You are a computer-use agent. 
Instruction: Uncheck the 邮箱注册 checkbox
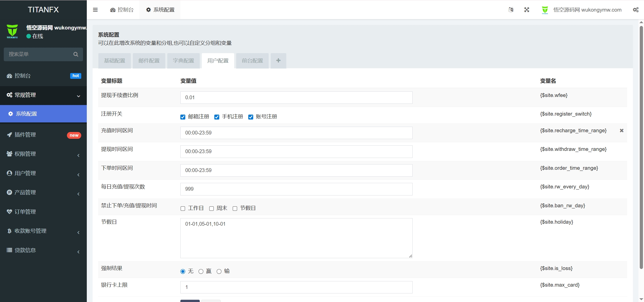183,117
